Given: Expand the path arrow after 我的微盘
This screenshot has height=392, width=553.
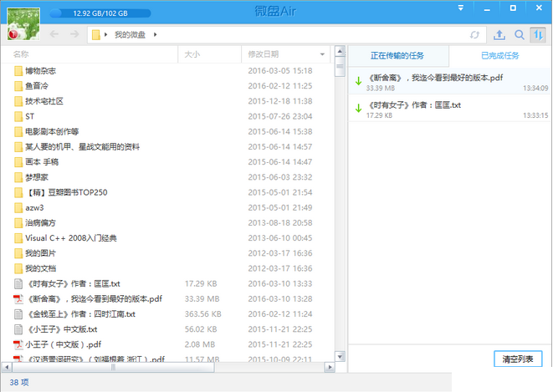Looking at the screenshot, I should coord(155,35).
